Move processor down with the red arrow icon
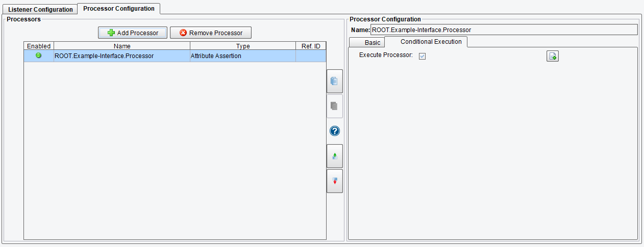The height and width of the screenshot is (247, 644). [335, 181]
